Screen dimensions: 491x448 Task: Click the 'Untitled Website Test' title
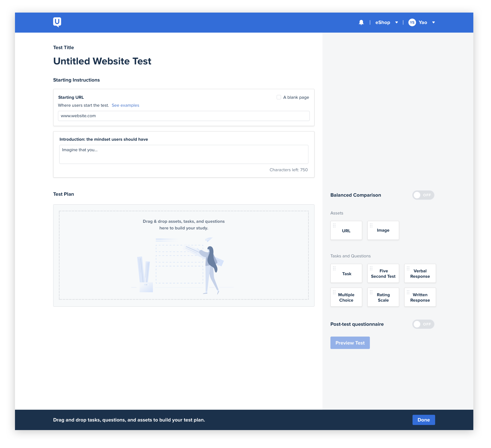point(102,61)
